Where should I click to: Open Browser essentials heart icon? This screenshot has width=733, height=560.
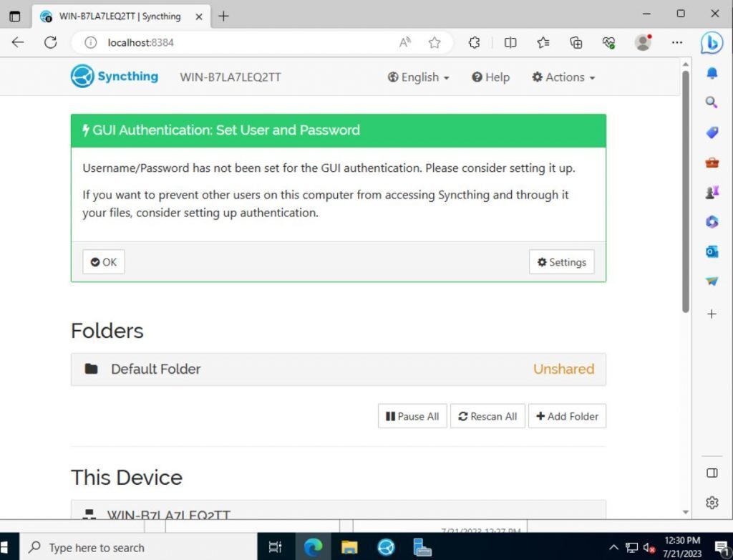pyautogui.click(x=608, y=42)
